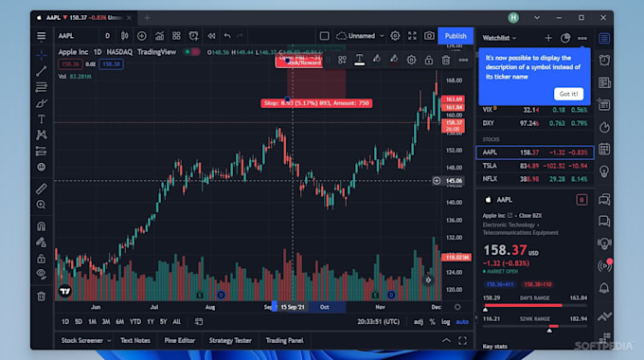Remove drawings with the trash icon

click(x=41, y=296)
